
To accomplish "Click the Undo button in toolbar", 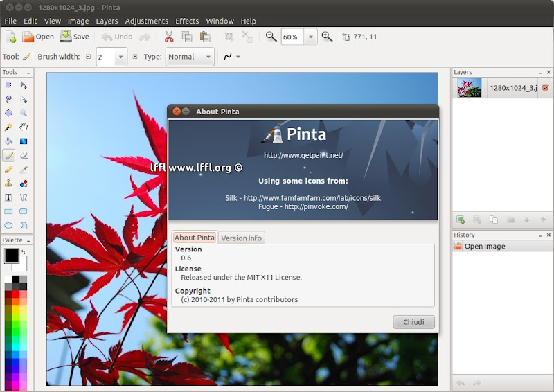I will point(117,37).
